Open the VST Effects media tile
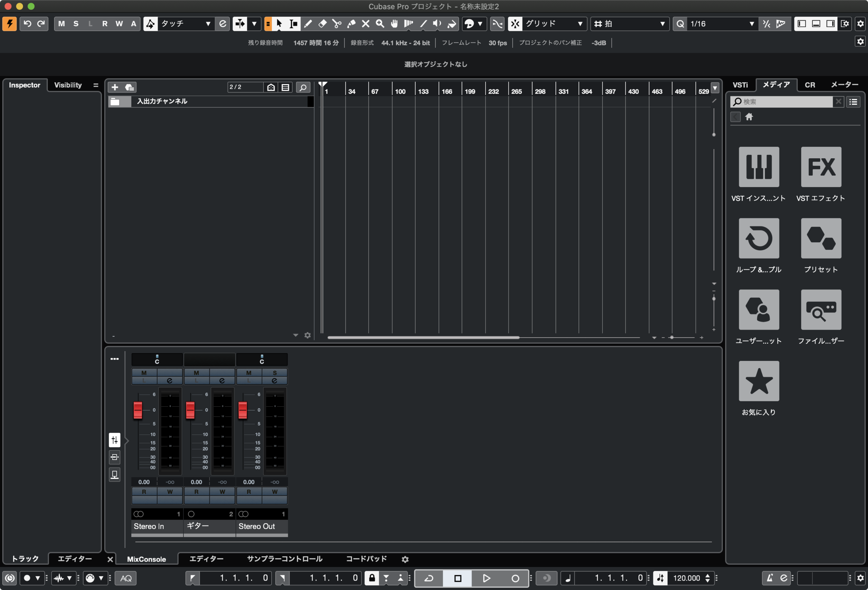 click(821, 167)
